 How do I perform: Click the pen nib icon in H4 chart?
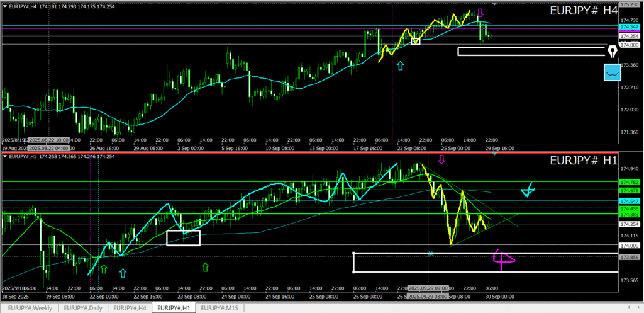click(x=611, y=51)
